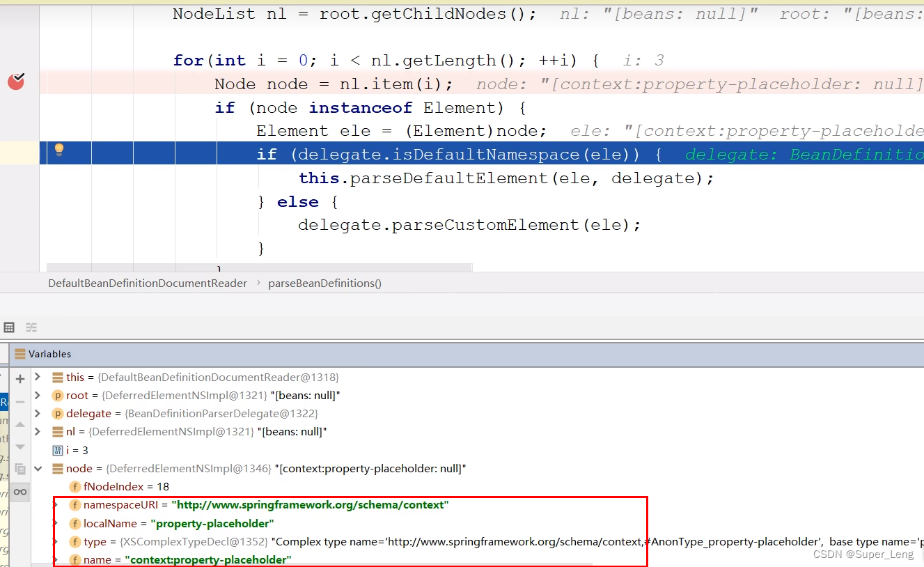Select the namespaceURI value string
924x567 pixels.
tap(310, 504)
